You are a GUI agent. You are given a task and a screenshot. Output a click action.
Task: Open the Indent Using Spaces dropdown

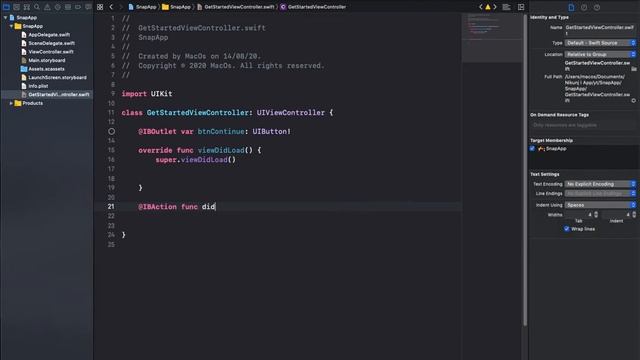pos(600,205)
